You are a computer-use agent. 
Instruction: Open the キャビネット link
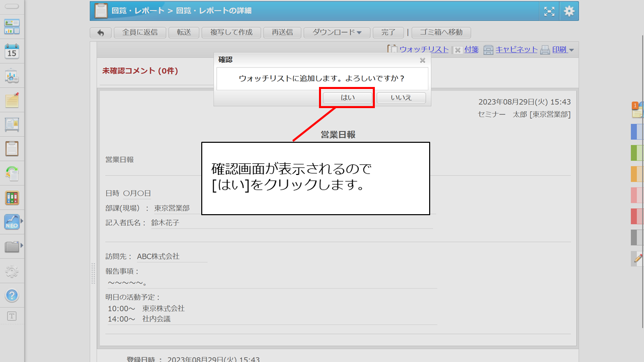tap(516, 50)
